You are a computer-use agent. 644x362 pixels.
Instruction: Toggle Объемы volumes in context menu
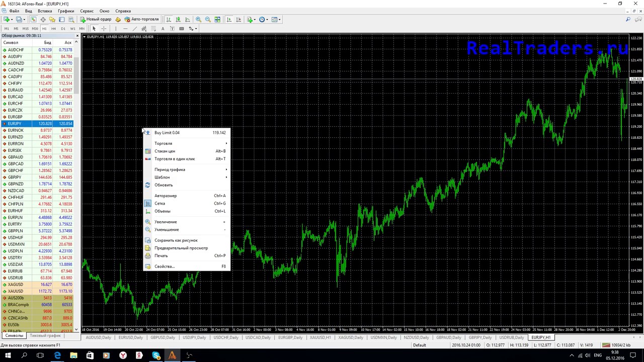click(x=186, y=211)
